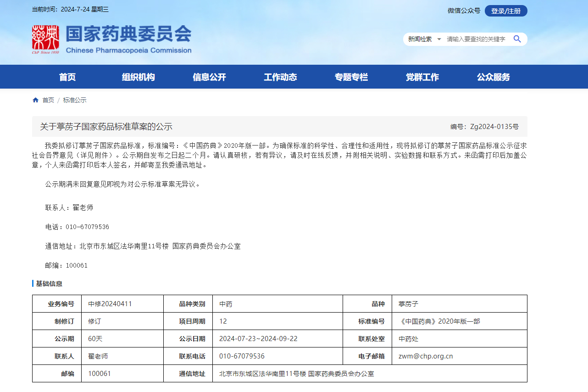Click 标准公示 breadcrumb link

point(75,100)
